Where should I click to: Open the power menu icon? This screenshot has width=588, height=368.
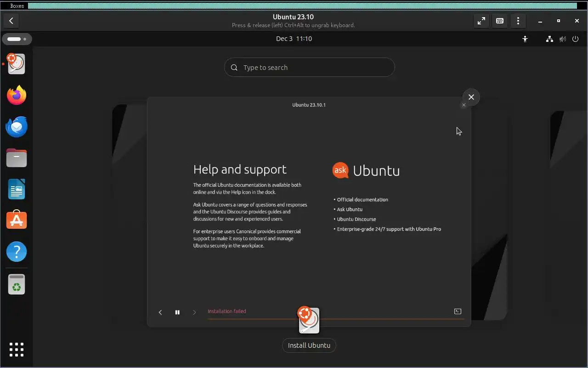coord(575,39)
